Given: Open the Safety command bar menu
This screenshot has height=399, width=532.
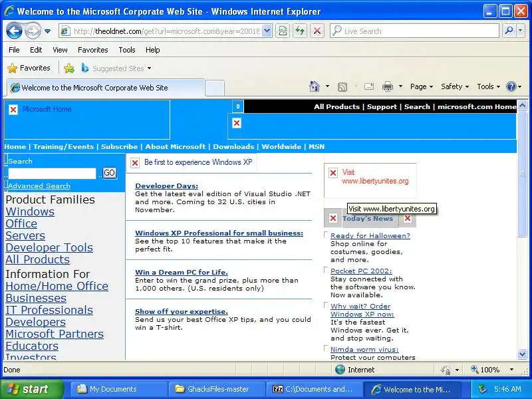Looking at the screenshot, I should 455,86.
